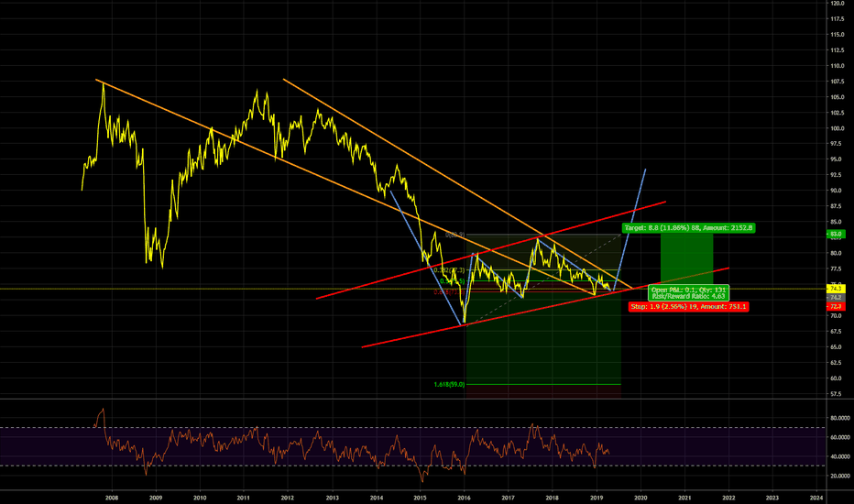Image resolution: width=854 pixels, height=504 pixels.
Task: Click the 2023 label on the time axis
Action: tap(772, 498)
